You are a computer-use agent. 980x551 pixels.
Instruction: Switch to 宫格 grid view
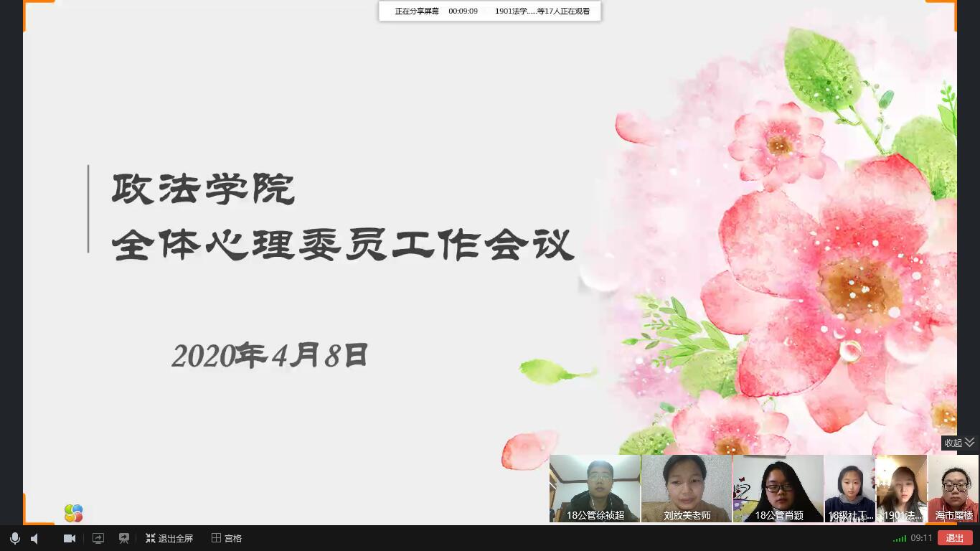(227, 538)
